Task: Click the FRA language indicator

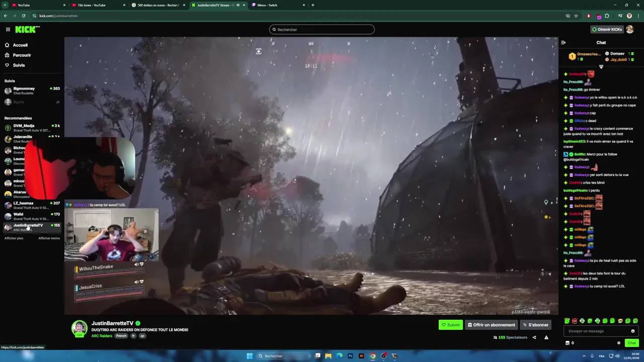Action: [x=602, y=356]
